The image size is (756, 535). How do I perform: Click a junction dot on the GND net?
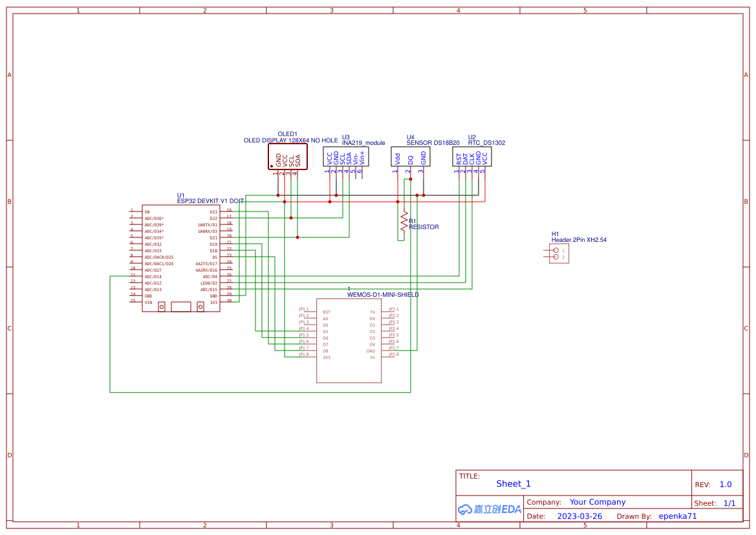point(278,195)
